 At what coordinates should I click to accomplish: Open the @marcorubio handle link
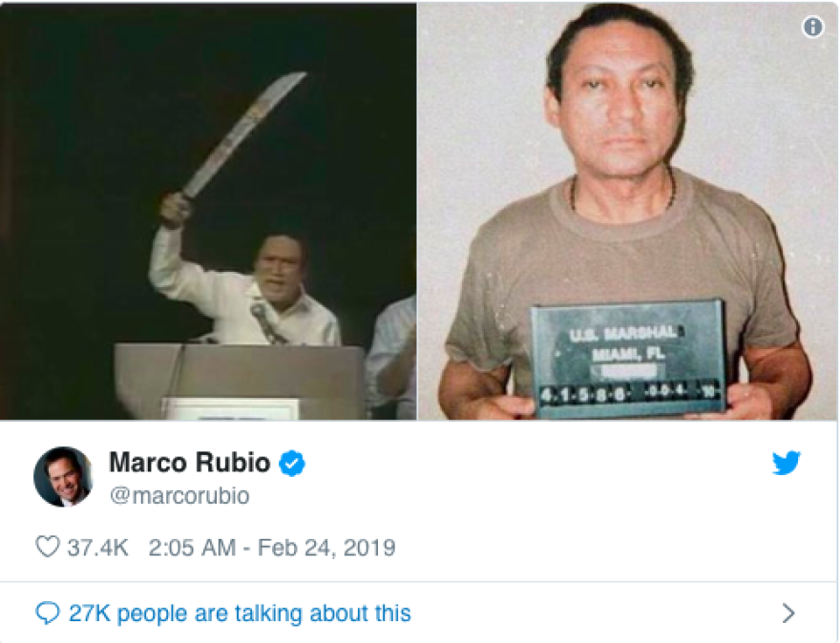tap(179, 496)
